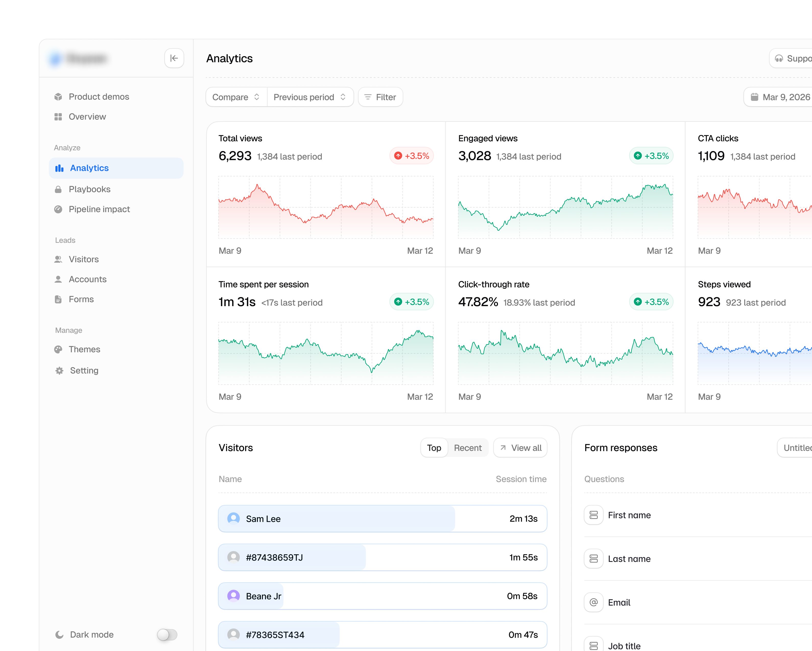
Task: Switch Visitors list to Recent
Action: click(x=467, y=448)
